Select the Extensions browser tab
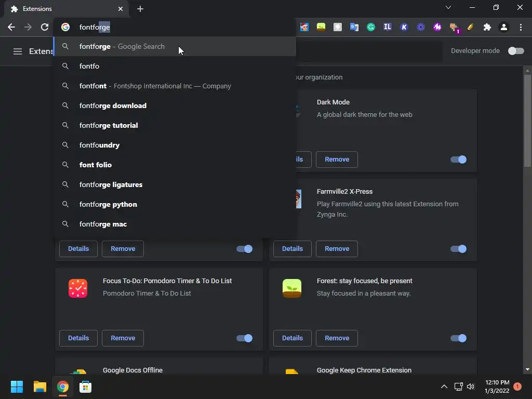This screenshot has height=399, width=532. 66,9
